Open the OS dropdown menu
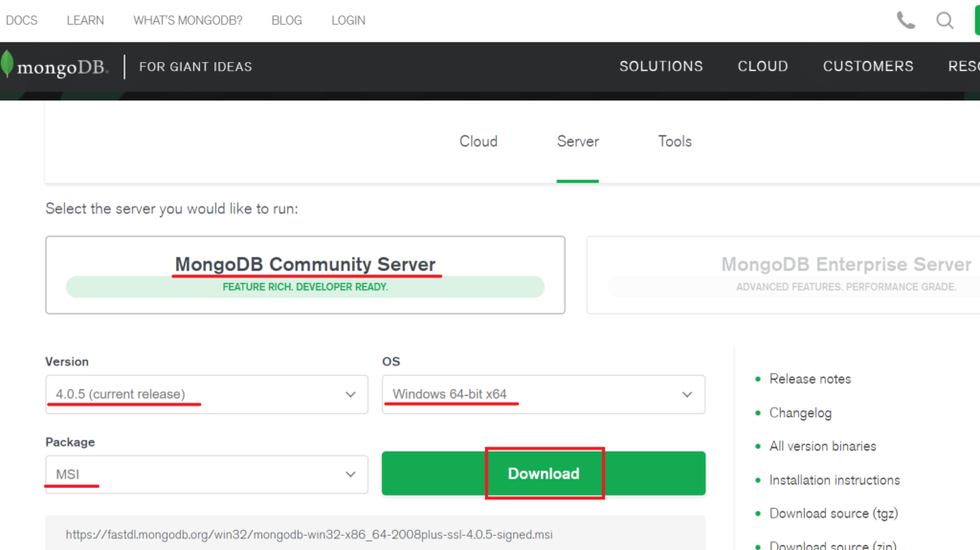The height and width of the screenshot is (550, 980). click(x=543, y=394)
